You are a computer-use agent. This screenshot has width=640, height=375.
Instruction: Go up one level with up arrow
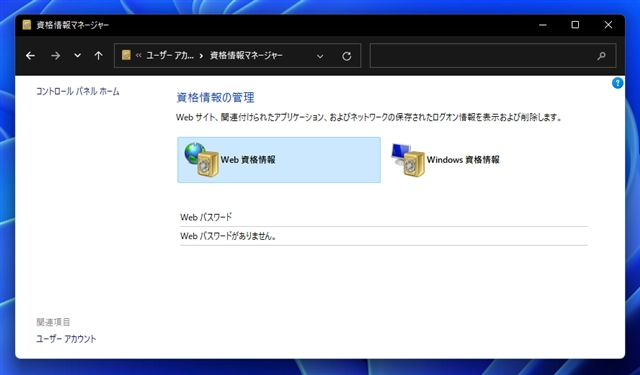[x=98, y=55]
